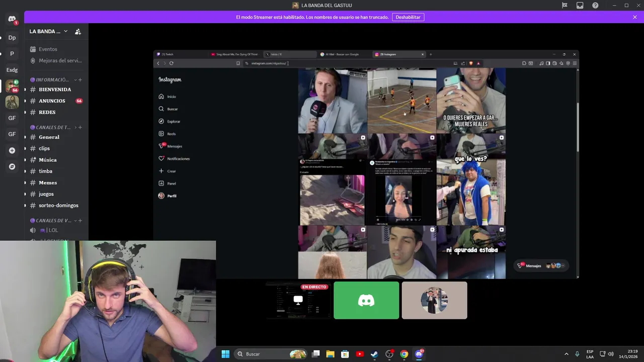Open the timba channel

pos(56,171)
